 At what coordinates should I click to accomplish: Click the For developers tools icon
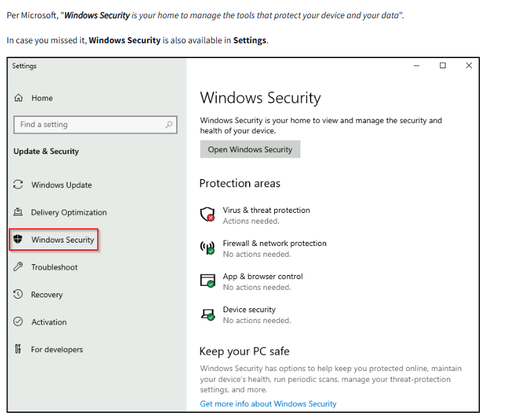(18, 349)
